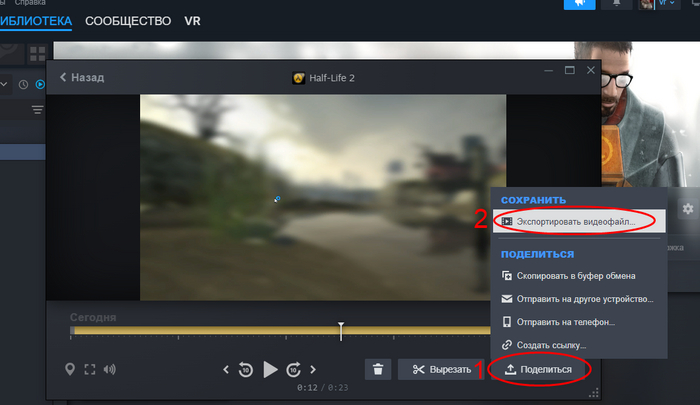Open the Справка menu

point(30,3)
